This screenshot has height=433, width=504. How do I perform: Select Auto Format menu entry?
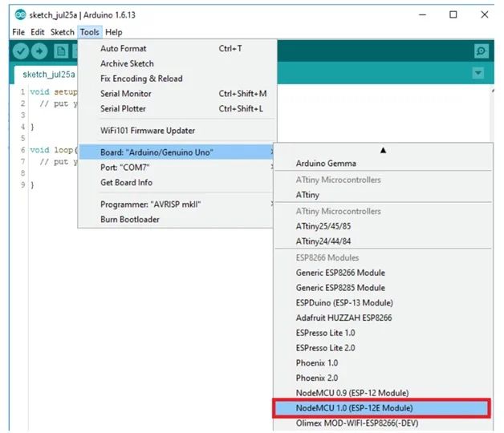point(177,48)
